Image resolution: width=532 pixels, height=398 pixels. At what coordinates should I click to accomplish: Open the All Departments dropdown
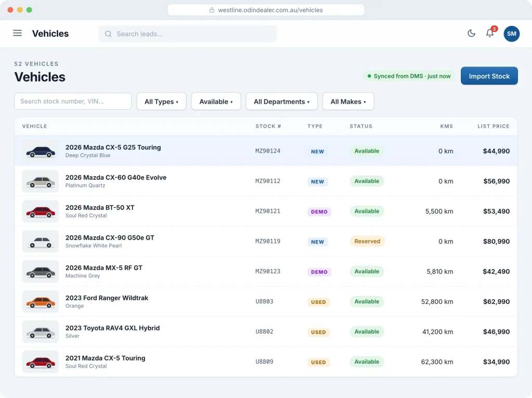282,101
